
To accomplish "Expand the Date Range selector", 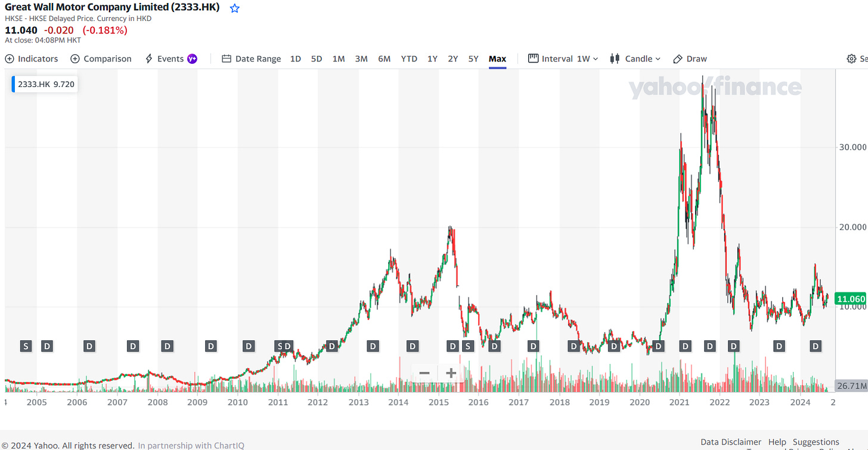I will [258, 58].
